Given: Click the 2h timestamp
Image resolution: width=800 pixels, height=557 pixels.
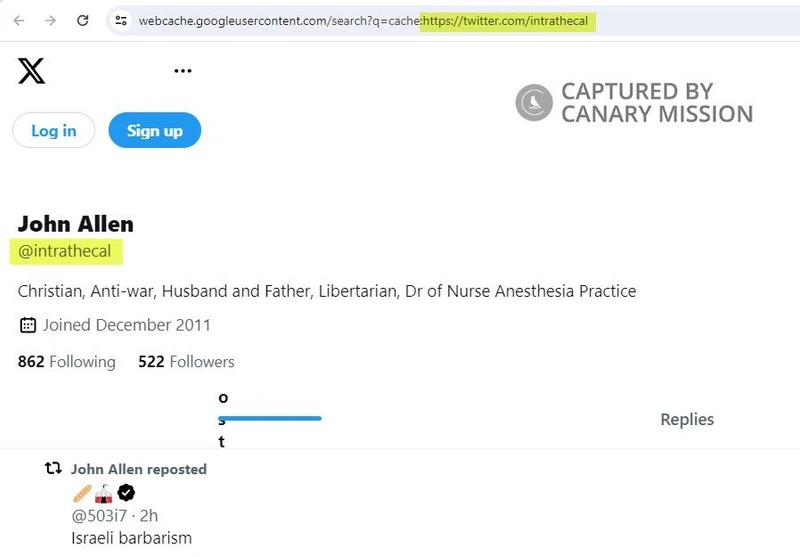Looking at the screenshot, I should pos(149,516).
